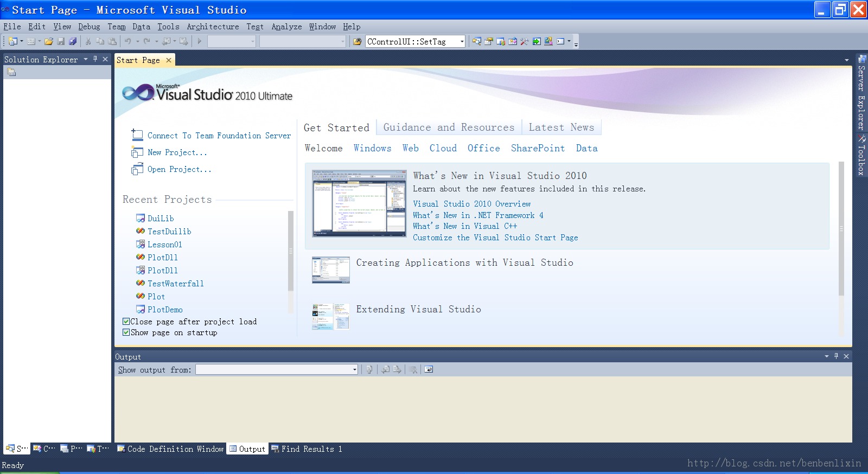The image size is (868, 474).
Task: Click the Paste toolbar icon
Action: [112, 41]
